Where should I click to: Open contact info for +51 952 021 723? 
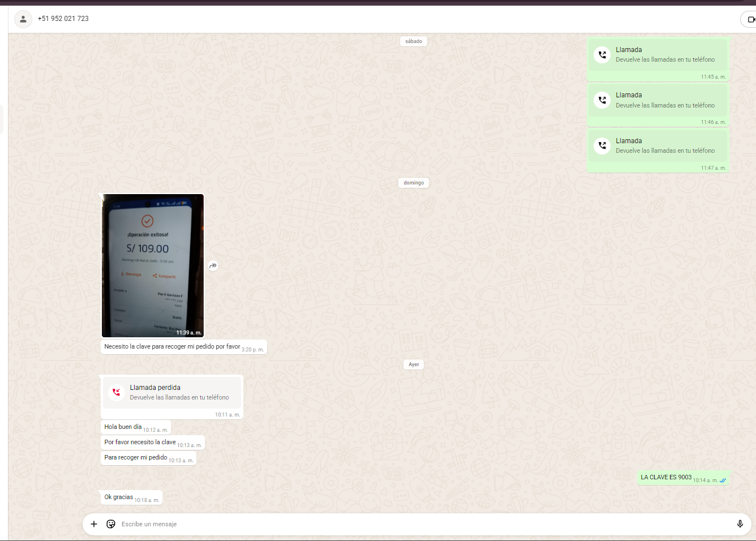point(63,19)
